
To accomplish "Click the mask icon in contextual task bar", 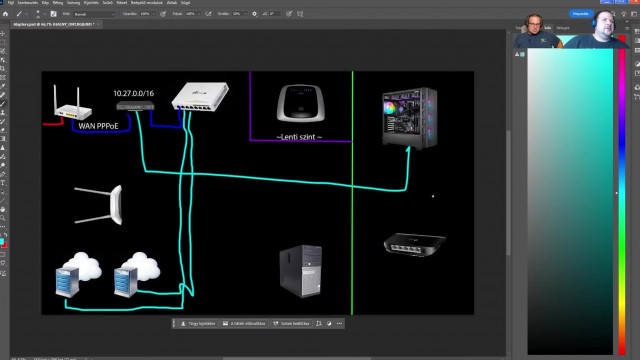I will coord(329,323).
